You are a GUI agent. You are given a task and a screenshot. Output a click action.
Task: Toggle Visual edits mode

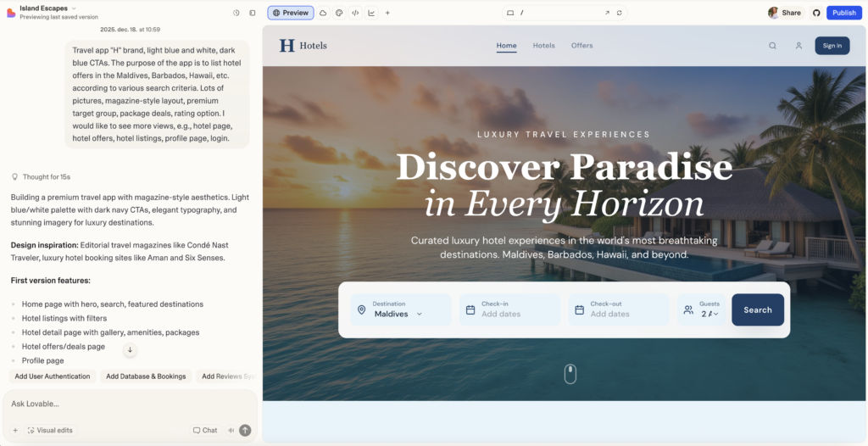pyautogui.click(x=50, y=430)
